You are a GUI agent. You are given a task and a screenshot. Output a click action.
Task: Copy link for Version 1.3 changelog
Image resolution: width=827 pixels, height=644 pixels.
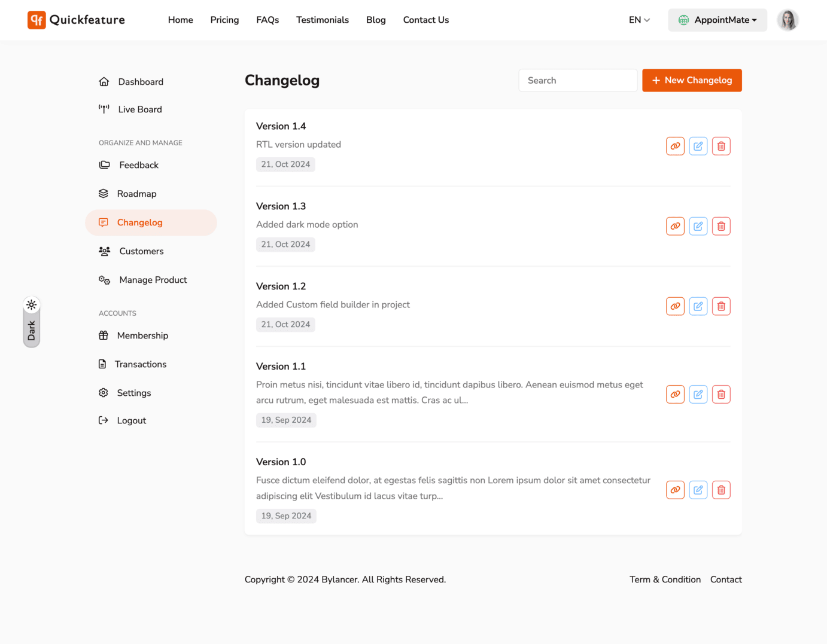click(675, 226)
